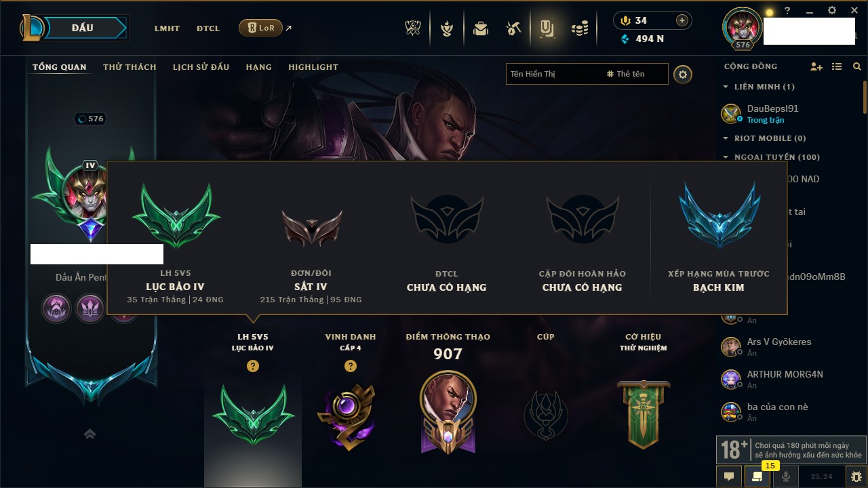Click the add friend icon
The width and height of the screenshot is (868, 488).
[816, 66]
